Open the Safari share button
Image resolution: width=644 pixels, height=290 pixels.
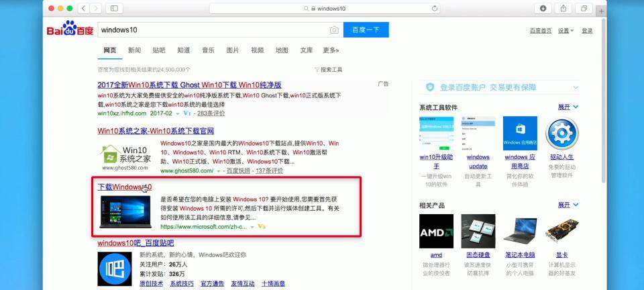563,8
